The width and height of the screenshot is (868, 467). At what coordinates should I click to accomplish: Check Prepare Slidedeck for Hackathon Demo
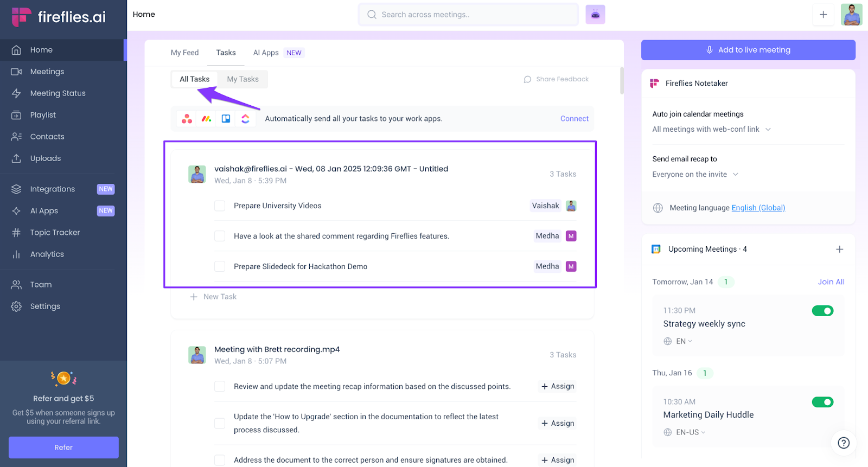220,267
